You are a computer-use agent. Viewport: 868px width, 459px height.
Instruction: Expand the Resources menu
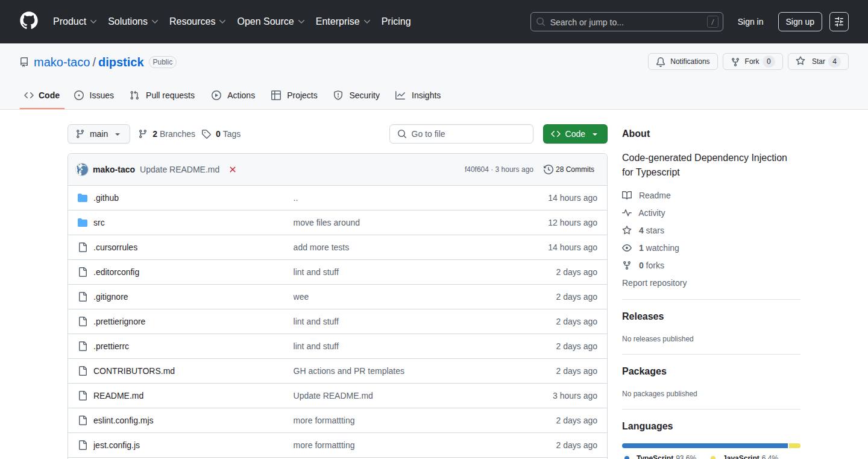point(198,22)
